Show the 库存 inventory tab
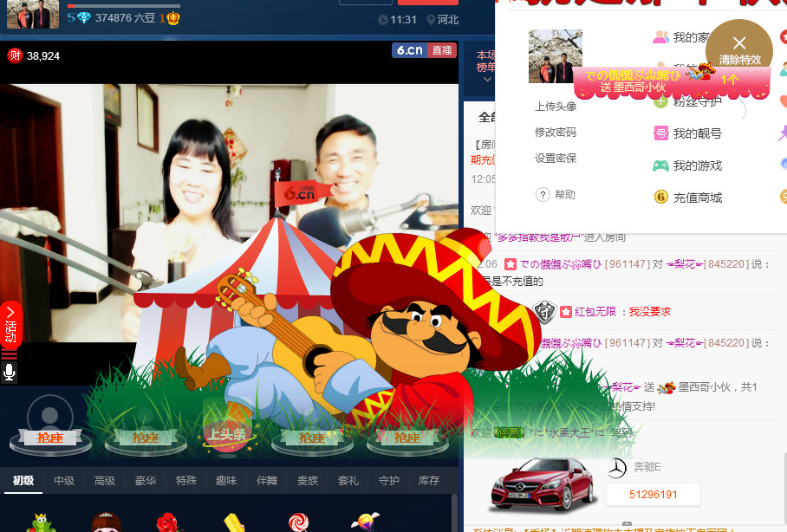This screenshot has width=787, height=532. coord(429,480)
